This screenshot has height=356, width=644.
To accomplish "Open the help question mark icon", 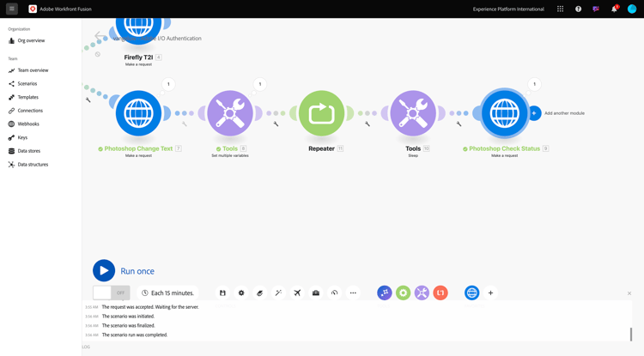I will (x=578, y=9).
